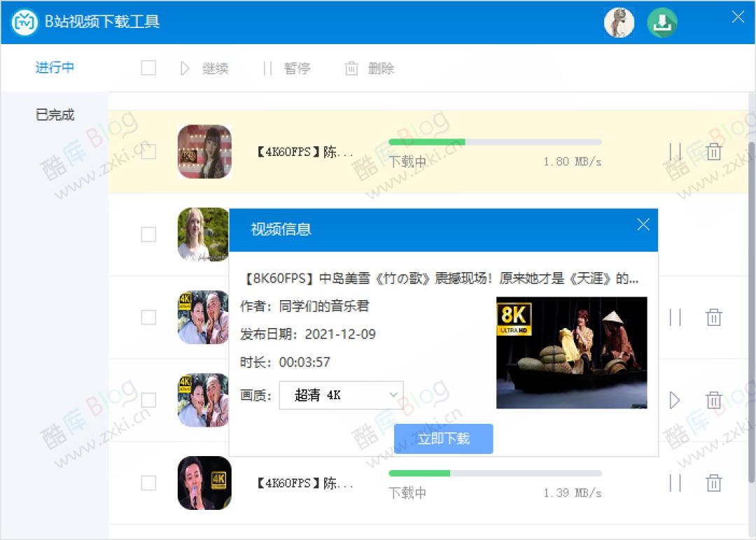
Task: Switch to the 进行中 tab
Action: pyautogui.click(x=54, y=68)
